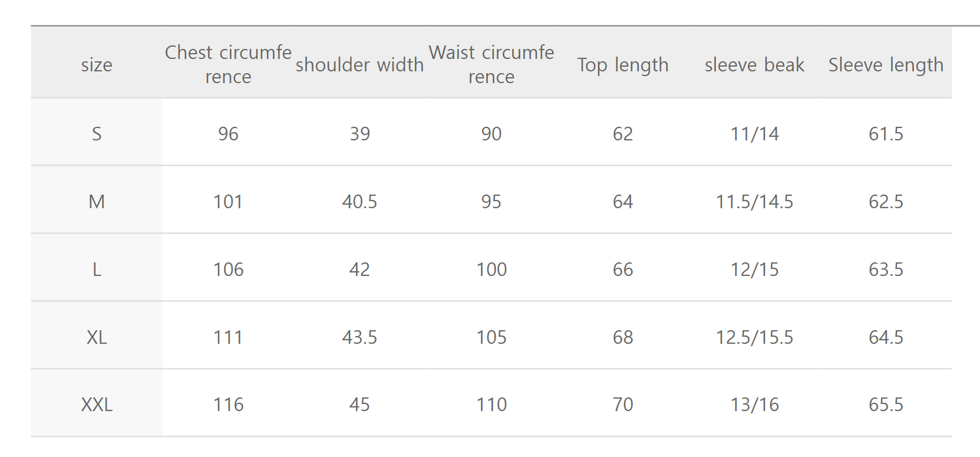Select chest value 116 in XXL row

click(x=228, y=405)
